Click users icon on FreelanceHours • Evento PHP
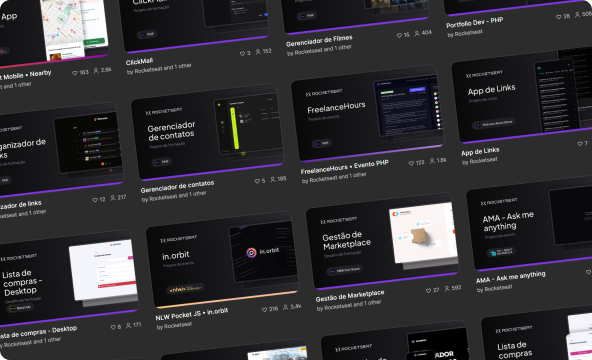The image size is (592, 360). click(432, 161)
